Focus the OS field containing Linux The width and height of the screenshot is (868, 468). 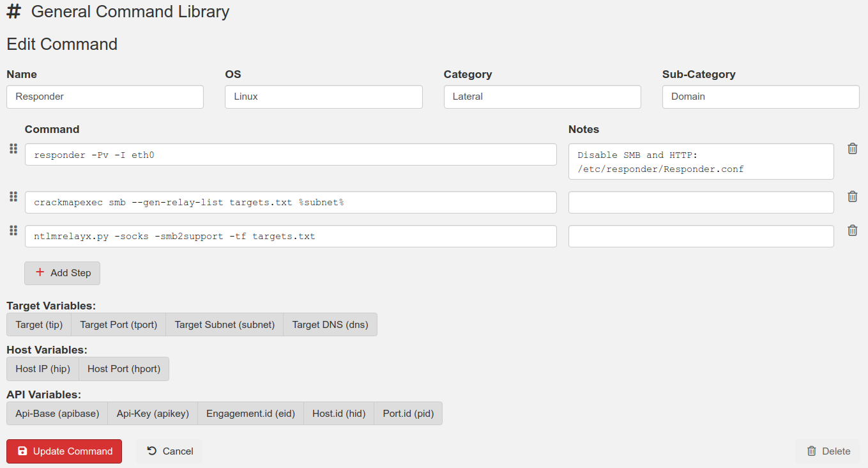[324, 97]
